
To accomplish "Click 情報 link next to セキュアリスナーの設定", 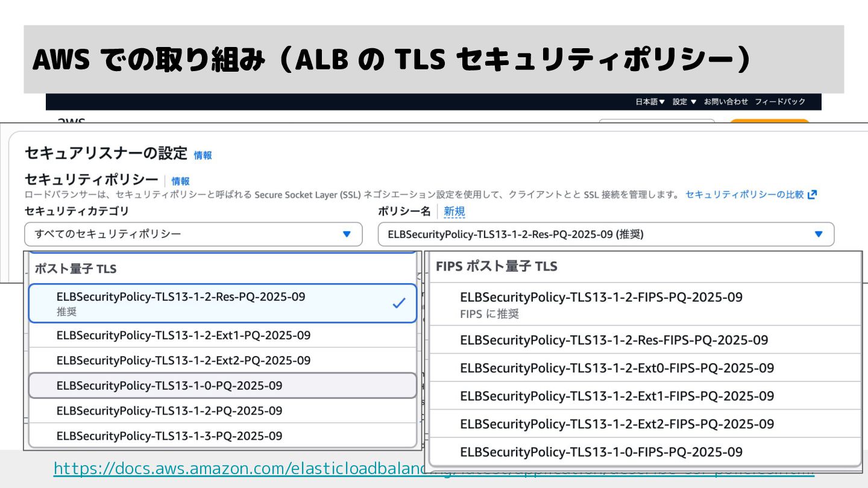I will pyautogui.click(x=203, y=155).
